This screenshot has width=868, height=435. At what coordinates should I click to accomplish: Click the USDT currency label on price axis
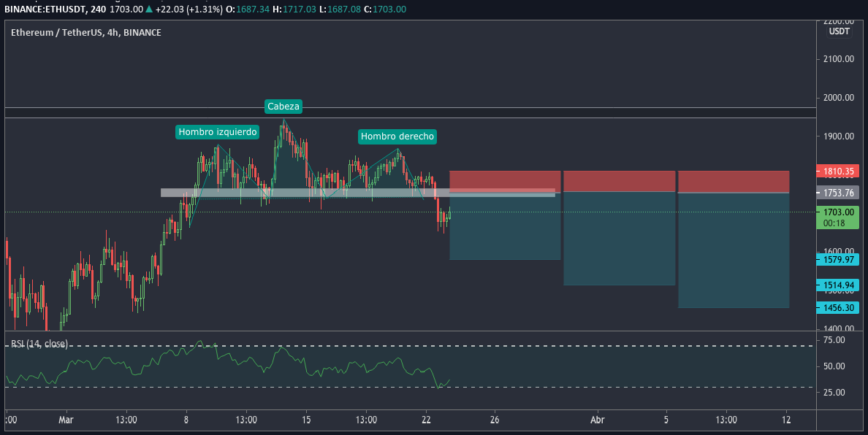point(839,31)
